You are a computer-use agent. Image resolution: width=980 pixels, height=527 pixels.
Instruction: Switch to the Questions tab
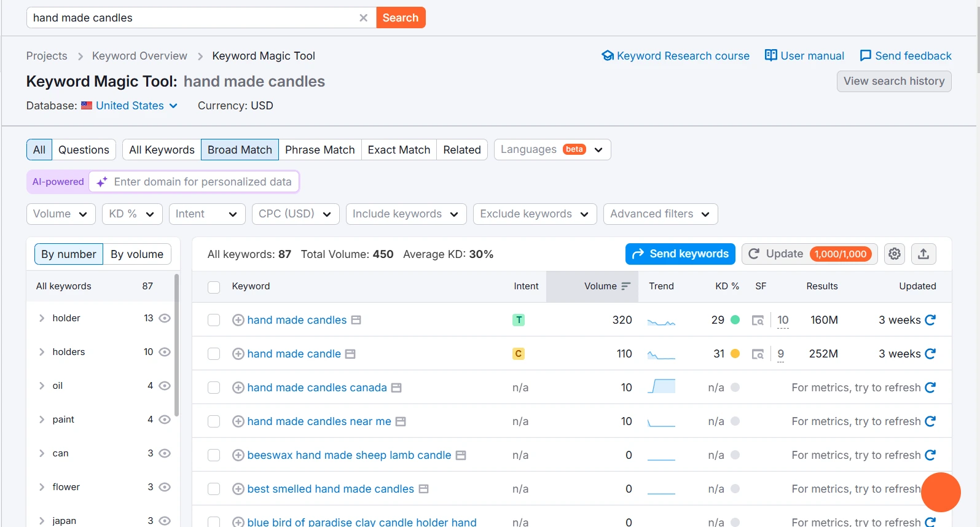coord(84,150)
